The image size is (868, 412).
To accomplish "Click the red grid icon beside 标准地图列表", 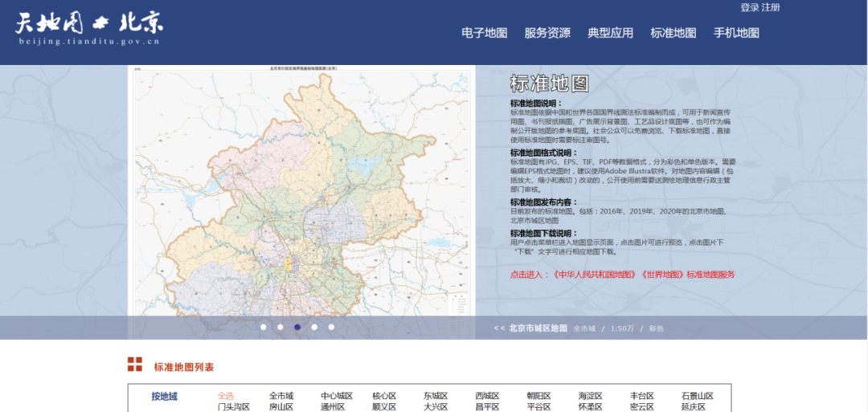I will [x=135, y=365].
